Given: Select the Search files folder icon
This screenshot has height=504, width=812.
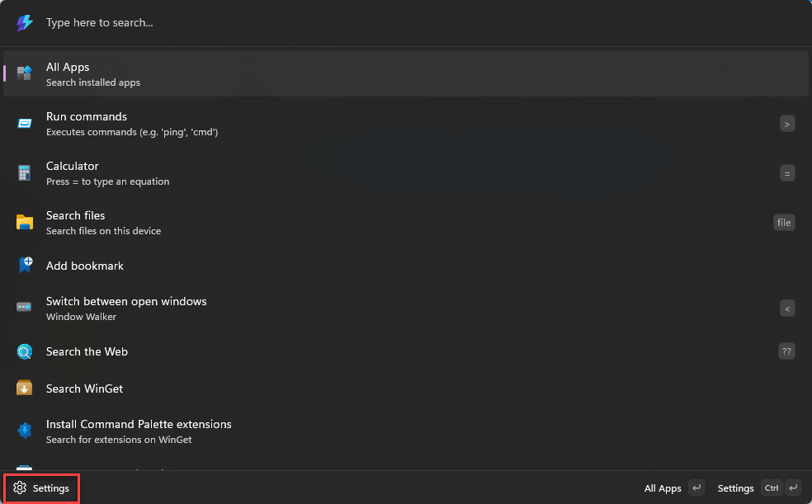Looking at the screenshot, I should tap(24, 222).
